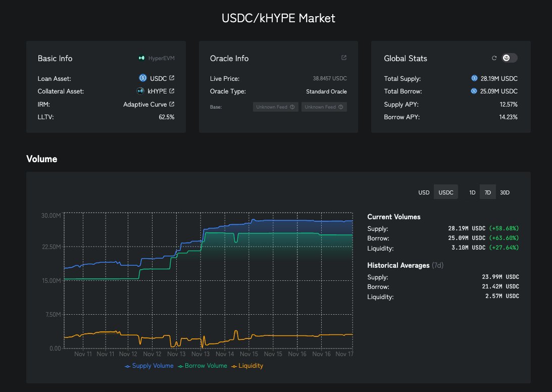The width and height of the screenshot is (552, 392).
Task: Click the HyperEVM network logo icon
Action: (x=141, y=59)
